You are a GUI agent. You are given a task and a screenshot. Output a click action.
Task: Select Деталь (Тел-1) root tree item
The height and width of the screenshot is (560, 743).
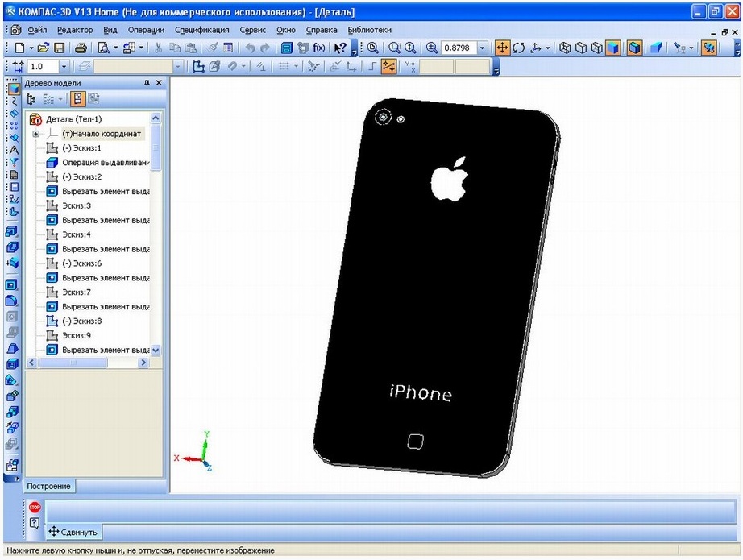[x=73, y=119]
